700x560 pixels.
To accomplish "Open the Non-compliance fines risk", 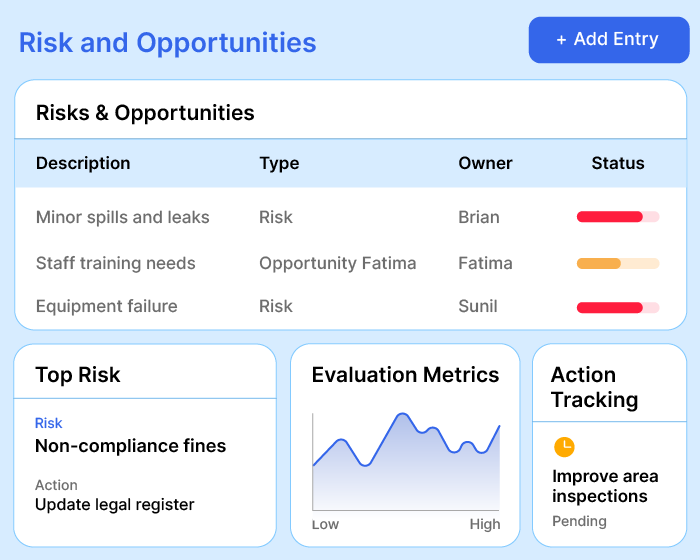I will (130, 446).
